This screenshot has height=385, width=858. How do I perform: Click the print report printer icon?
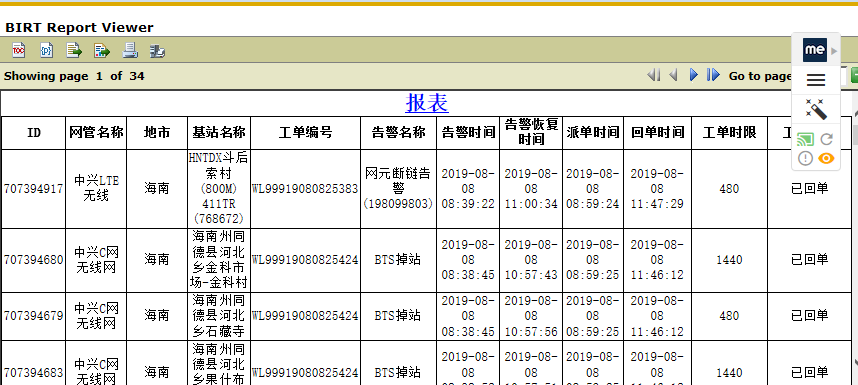(130, 50)
